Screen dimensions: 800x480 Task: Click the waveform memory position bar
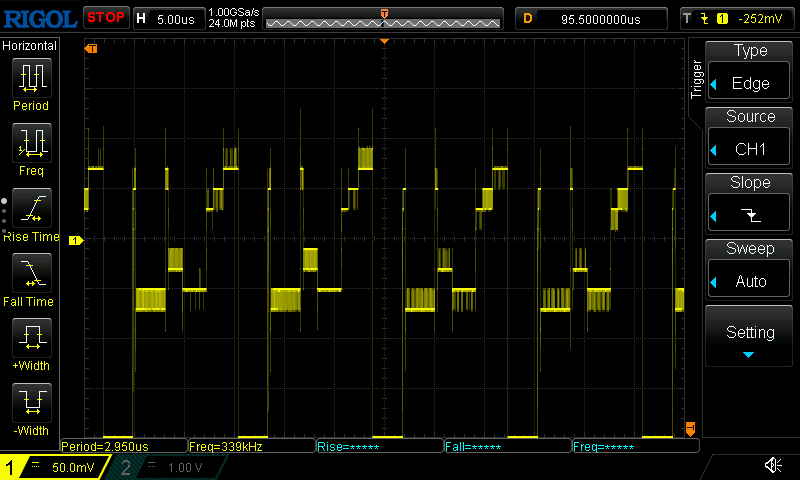click(x=384, y=18)
